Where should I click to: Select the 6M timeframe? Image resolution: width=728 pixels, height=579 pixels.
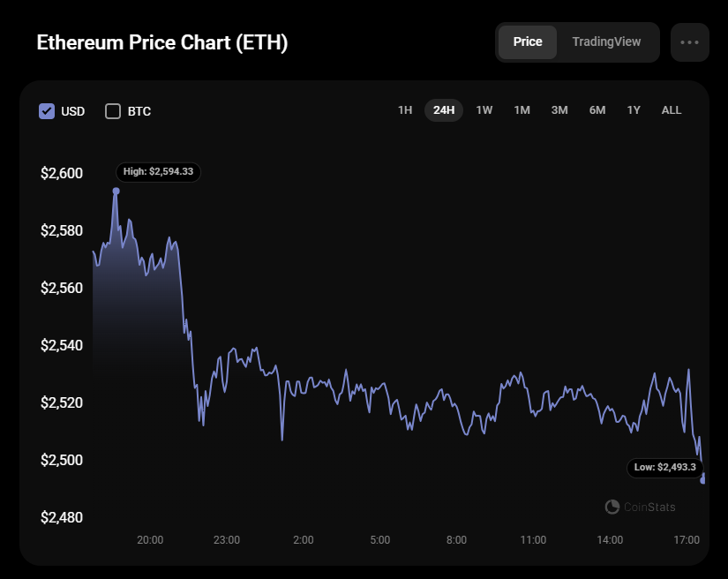(597, 109)
